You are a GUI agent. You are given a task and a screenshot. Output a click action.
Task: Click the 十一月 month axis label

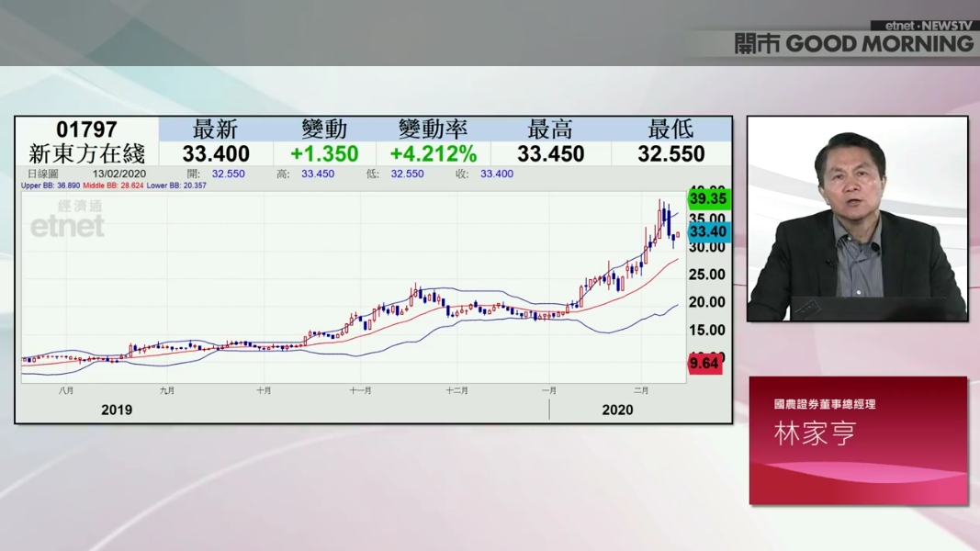(x=361, y=390)
